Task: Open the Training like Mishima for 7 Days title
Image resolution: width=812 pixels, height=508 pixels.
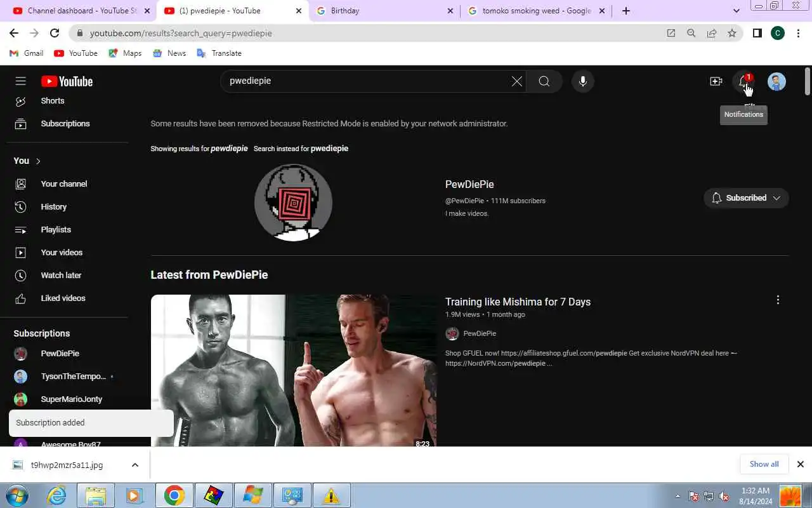Action: [518, 302]
